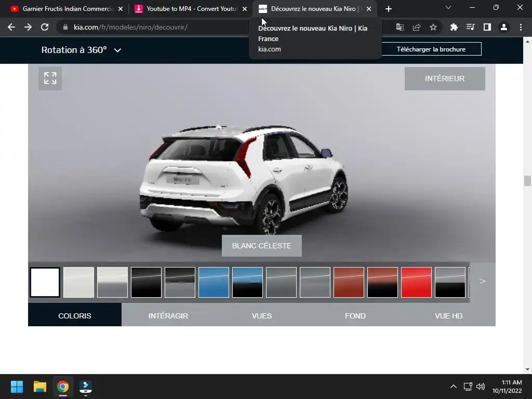This screenshot has width=532, height=399.
Task: Show hidden system tray icons
Action: click(453, 387)
